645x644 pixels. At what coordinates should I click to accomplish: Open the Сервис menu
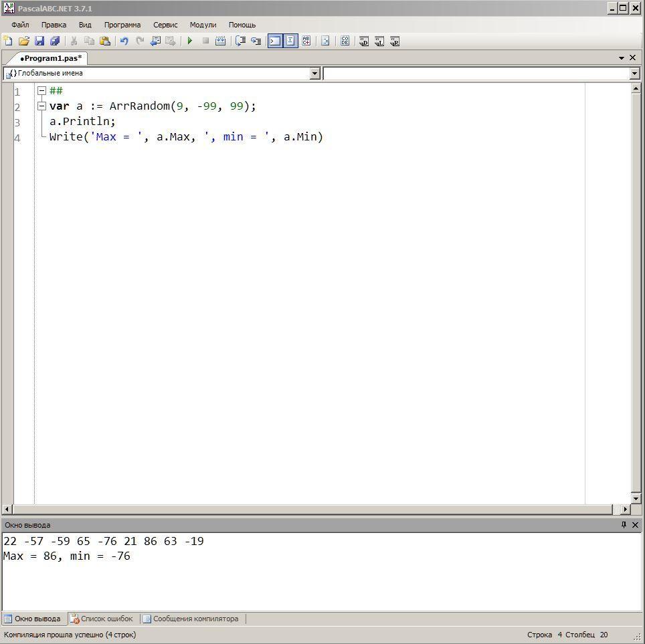click(165, 25)
